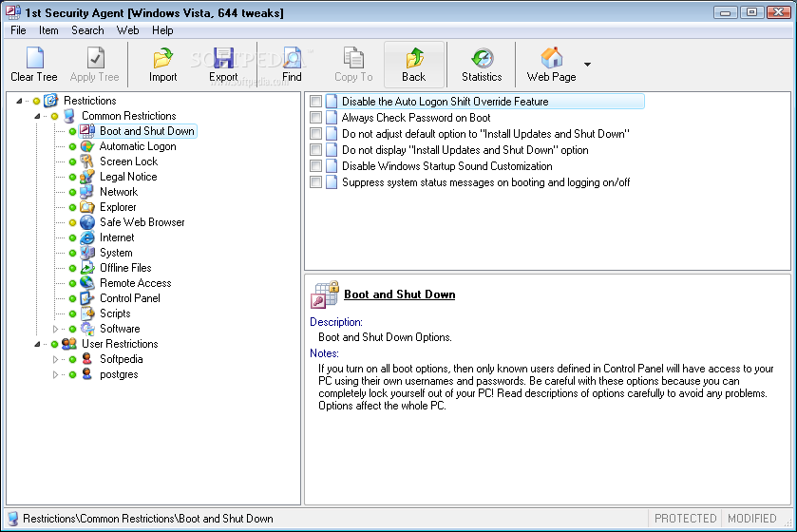797x532 pixels.
Task: Click the Web Page house icon
Action: tap(552, 58)
